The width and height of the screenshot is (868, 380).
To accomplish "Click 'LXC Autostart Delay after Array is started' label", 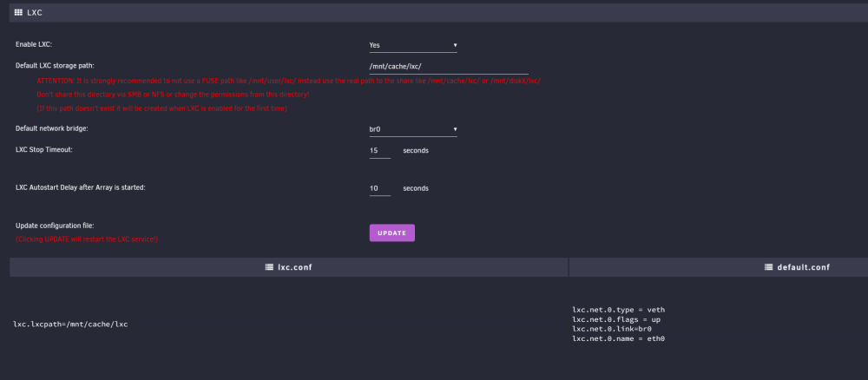I will click(x=80, y=187).
